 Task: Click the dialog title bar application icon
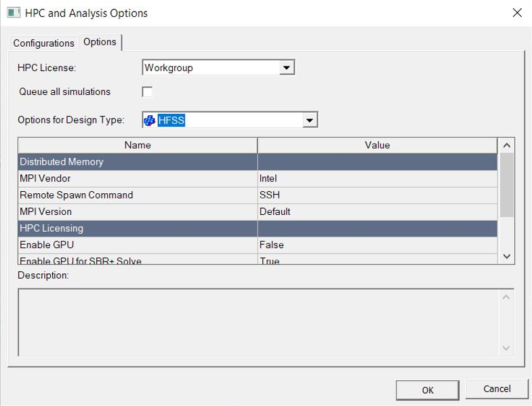pyautogui.click(x=14, y=13)
